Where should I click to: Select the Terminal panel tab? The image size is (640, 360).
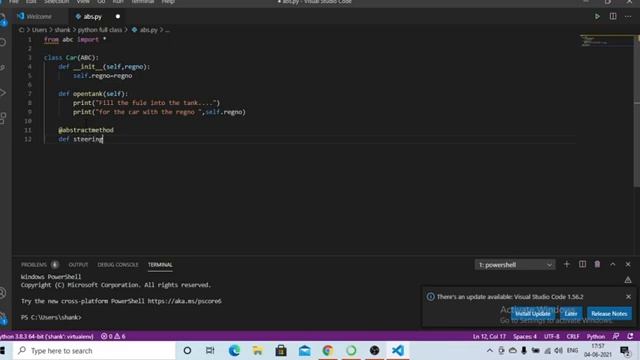[160, 264]
